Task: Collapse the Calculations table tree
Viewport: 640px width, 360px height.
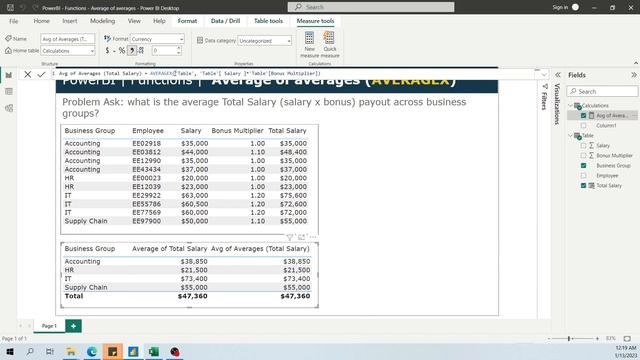Action: click(570, 105)
